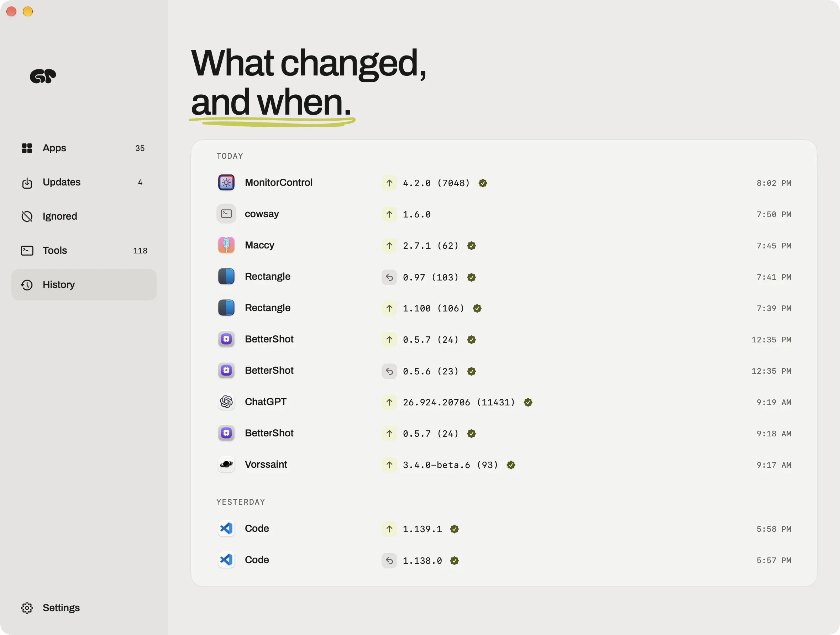Screen dimensions: 840x635
Task: Click the MonitorControl app icon
Action: click(226, 183)
